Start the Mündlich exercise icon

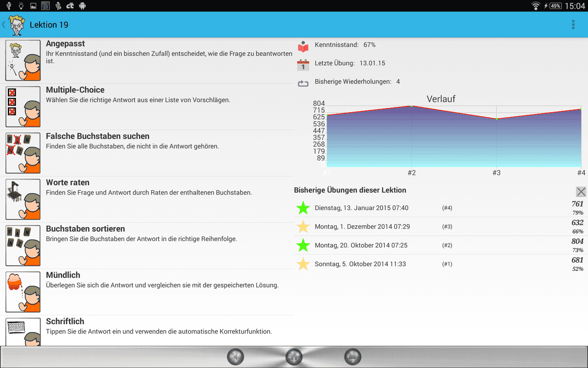(x=23, y=292)
